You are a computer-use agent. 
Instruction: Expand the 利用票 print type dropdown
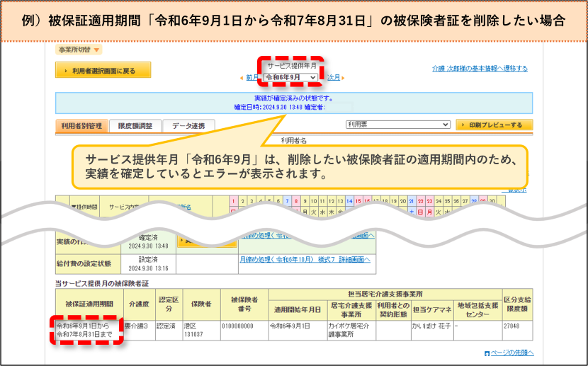coord(398,125)
